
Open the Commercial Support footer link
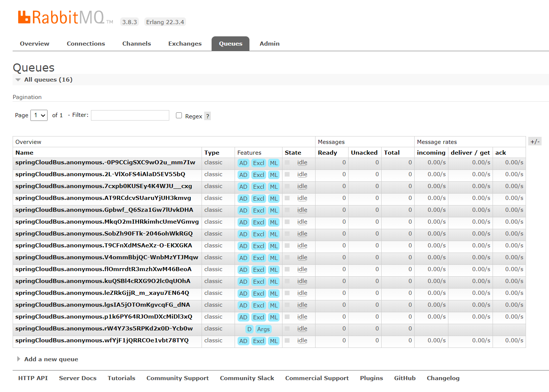click(x=317, y=378)
